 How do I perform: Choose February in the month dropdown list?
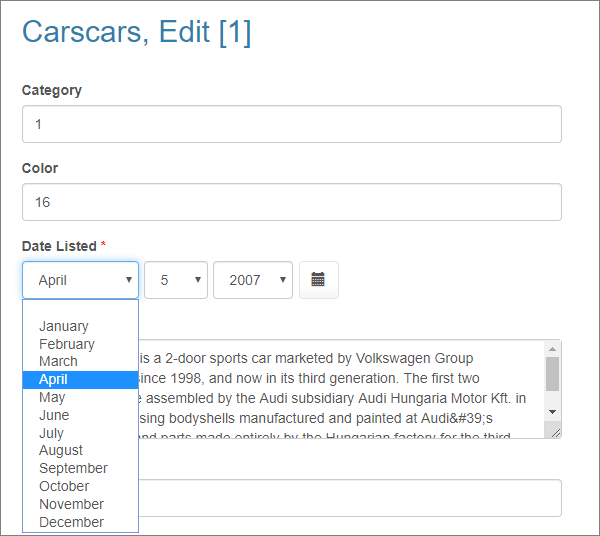click(x=80, y=344)
